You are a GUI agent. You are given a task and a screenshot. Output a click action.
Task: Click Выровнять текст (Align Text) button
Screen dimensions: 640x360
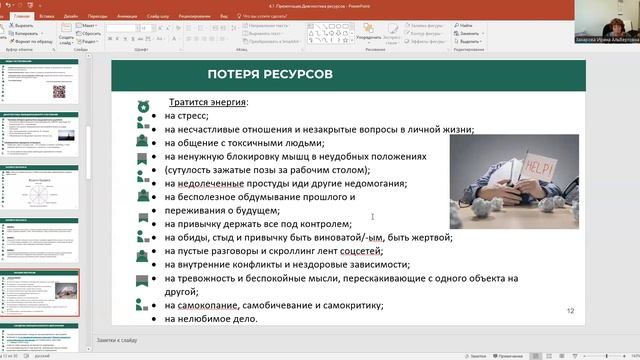pos(263,33)
